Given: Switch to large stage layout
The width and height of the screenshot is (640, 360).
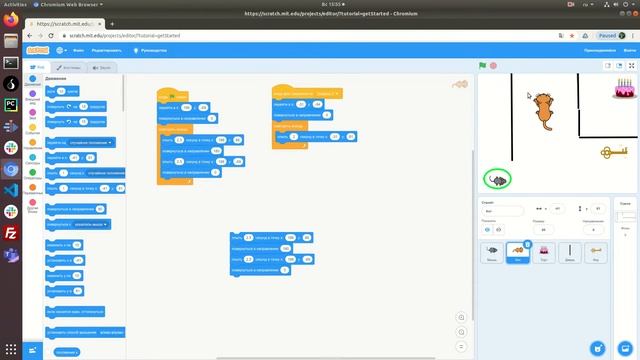Looking at the screenshot, I should pyautogui.click(x=619, y=66).
